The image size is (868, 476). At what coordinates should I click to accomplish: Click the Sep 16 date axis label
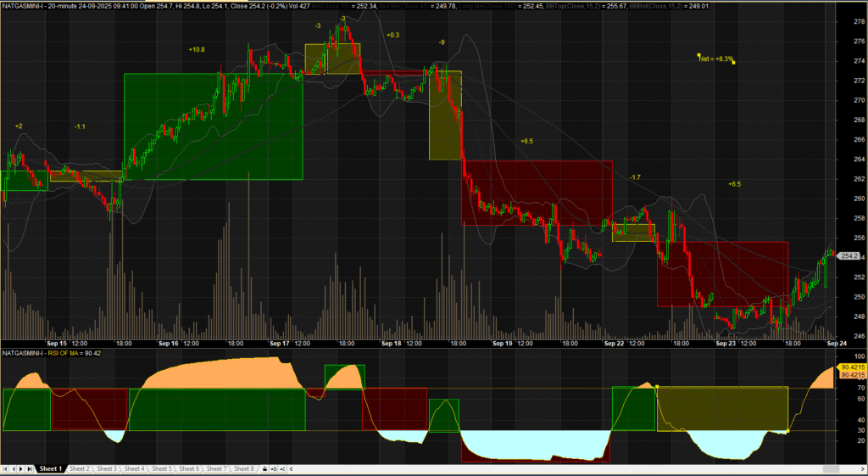tap(168, 344)
